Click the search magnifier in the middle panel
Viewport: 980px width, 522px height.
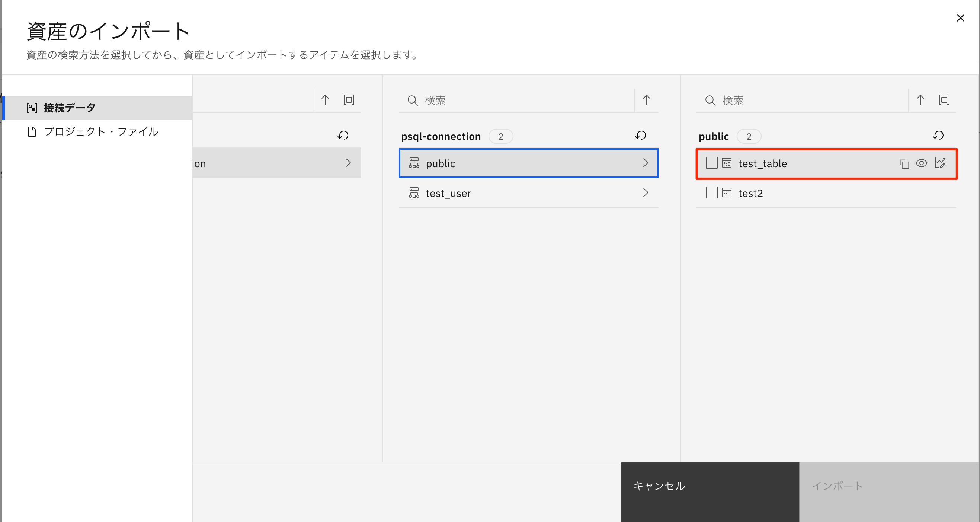[x=413, y=100]
